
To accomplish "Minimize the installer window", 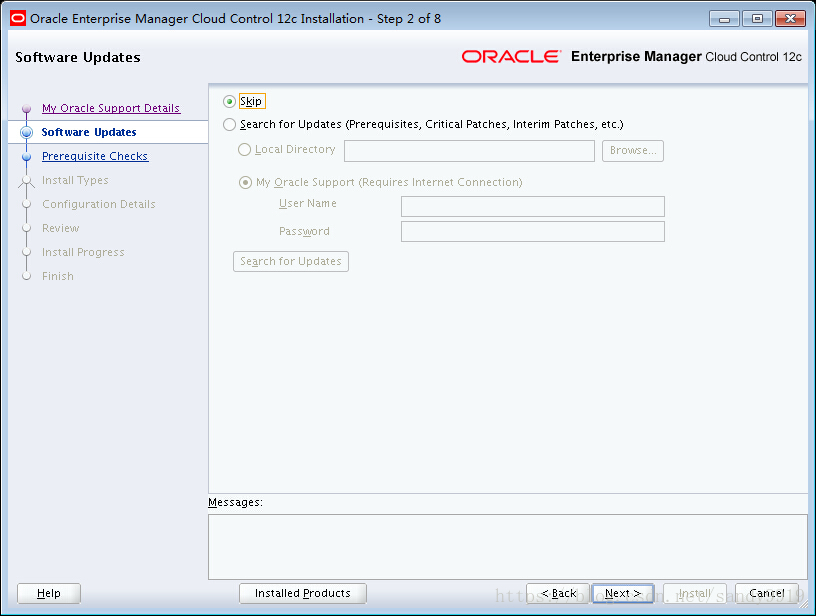I will pyautogui.click(x=724, y=19).
